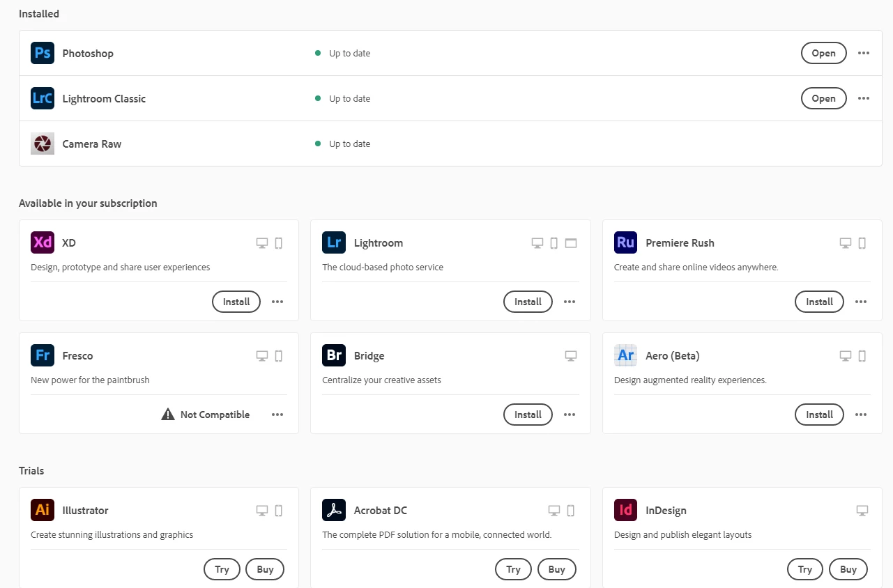Click the desktop platform icon on Bridge card

click(x=571, y=356)
